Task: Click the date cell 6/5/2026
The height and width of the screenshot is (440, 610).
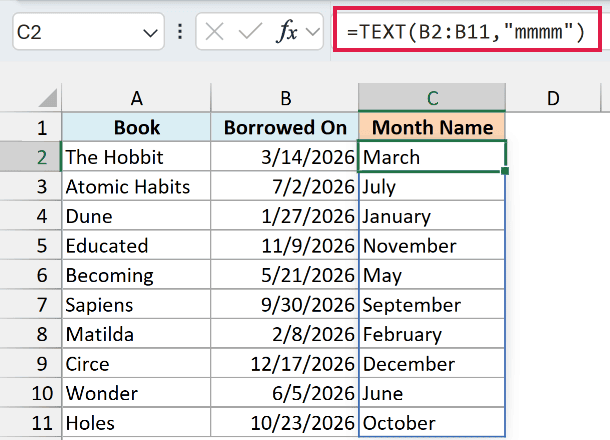Action: point(285,393)
